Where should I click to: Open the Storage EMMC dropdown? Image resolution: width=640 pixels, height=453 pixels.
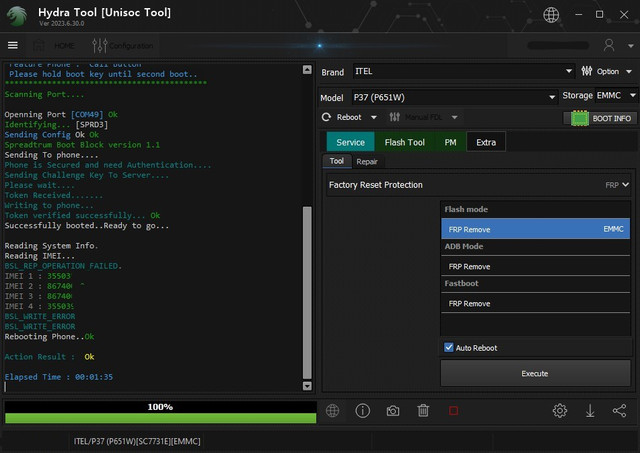(x=616, y=95)
